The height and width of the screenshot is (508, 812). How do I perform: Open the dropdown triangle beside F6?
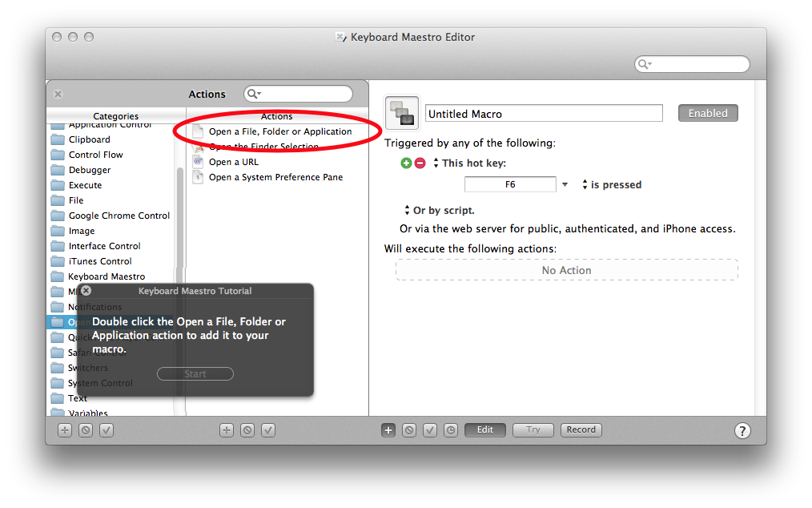tap(565, 184)
